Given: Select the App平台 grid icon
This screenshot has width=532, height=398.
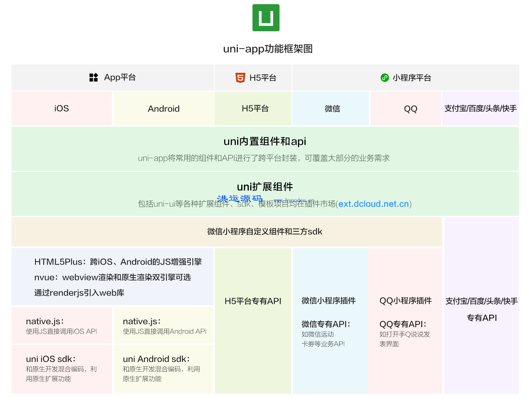Looking at the screenshot, I should (93, 77).
